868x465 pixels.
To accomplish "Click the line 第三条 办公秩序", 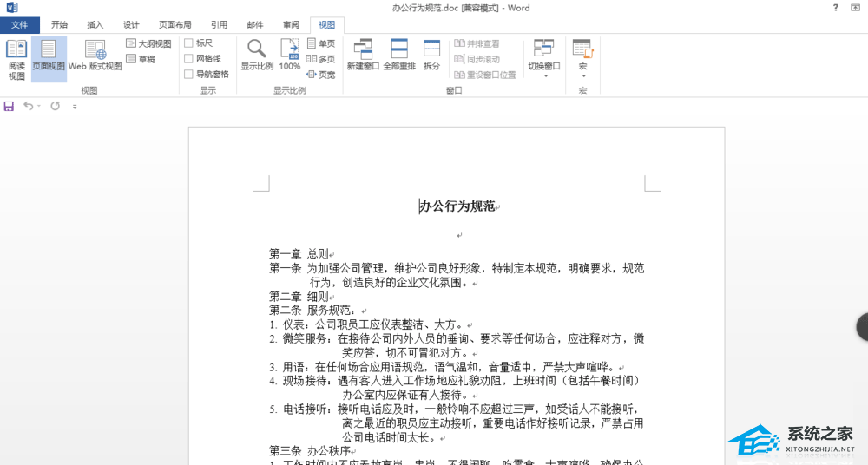I will pos(310,451).
